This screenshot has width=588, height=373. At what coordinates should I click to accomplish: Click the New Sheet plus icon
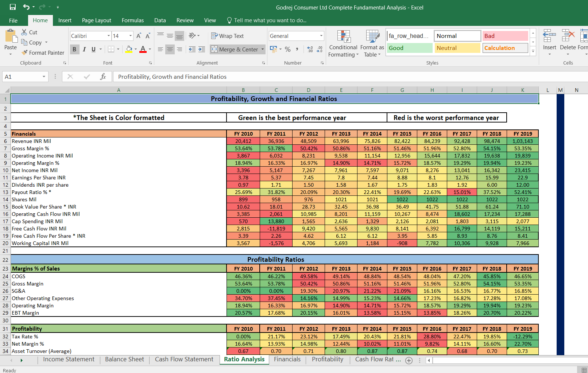tap(409, 360)
